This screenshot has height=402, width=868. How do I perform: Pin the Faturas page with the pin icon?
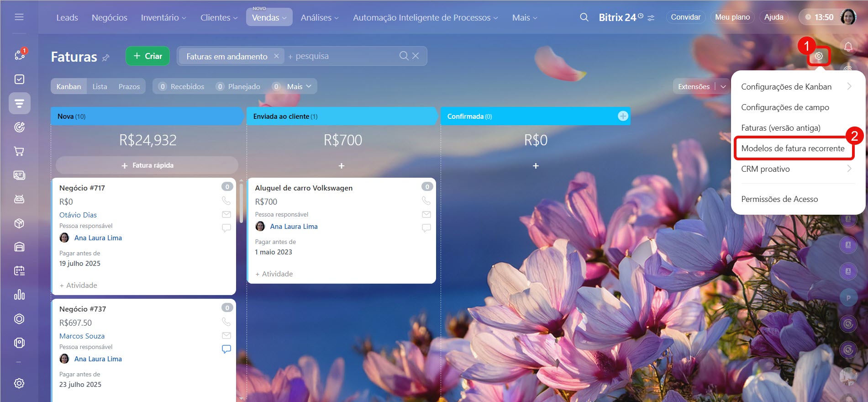point(106,58)
